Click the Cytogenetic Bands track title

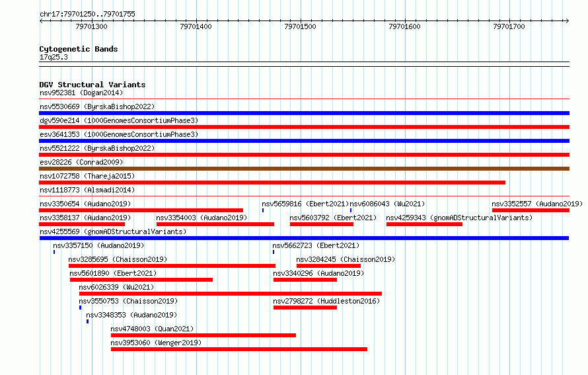click(79, 49)
